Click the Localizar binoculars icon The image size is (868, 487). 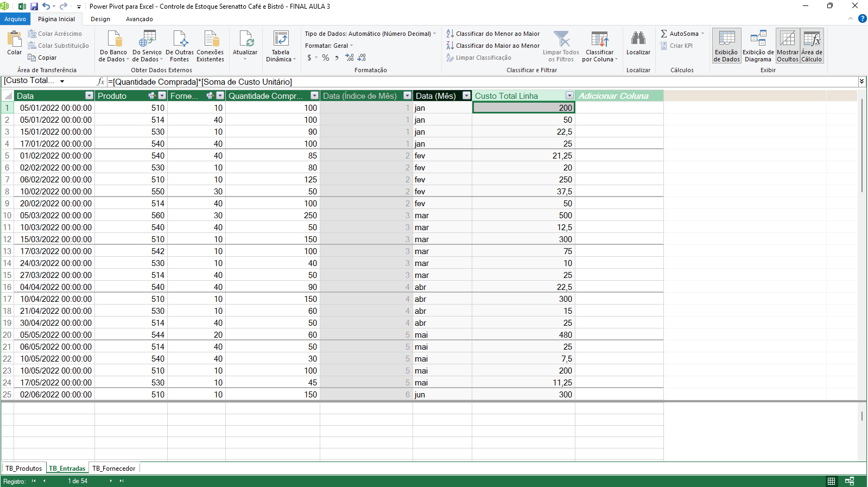click(638, 38)
